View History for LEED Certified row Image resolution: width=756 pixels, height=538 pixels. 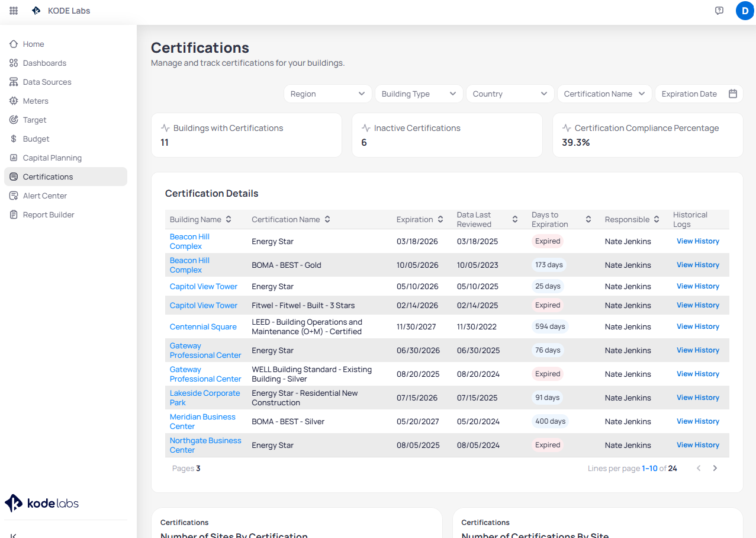(x=698, y=326)
